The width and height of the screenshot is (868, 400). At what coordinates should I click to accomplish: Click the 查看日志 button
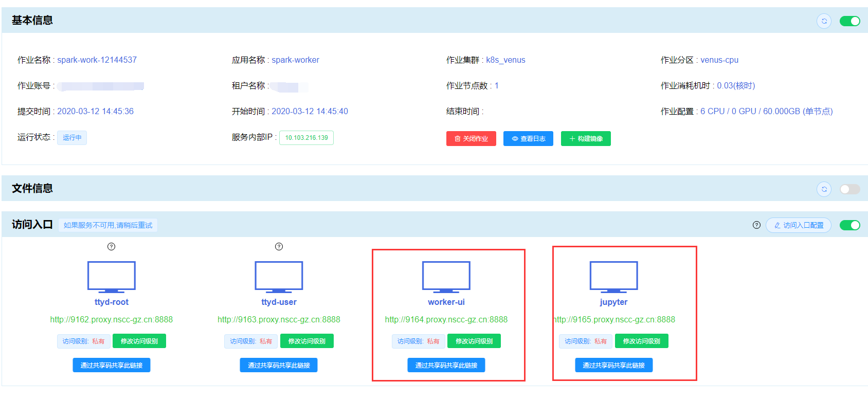pyautogui.click(x=528, y=139)
